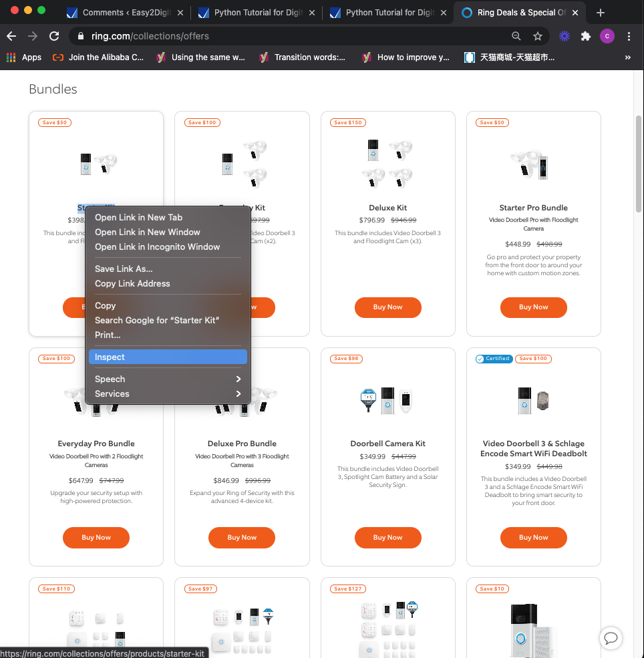Open the Extensions puzzle icon

point(586,36)
